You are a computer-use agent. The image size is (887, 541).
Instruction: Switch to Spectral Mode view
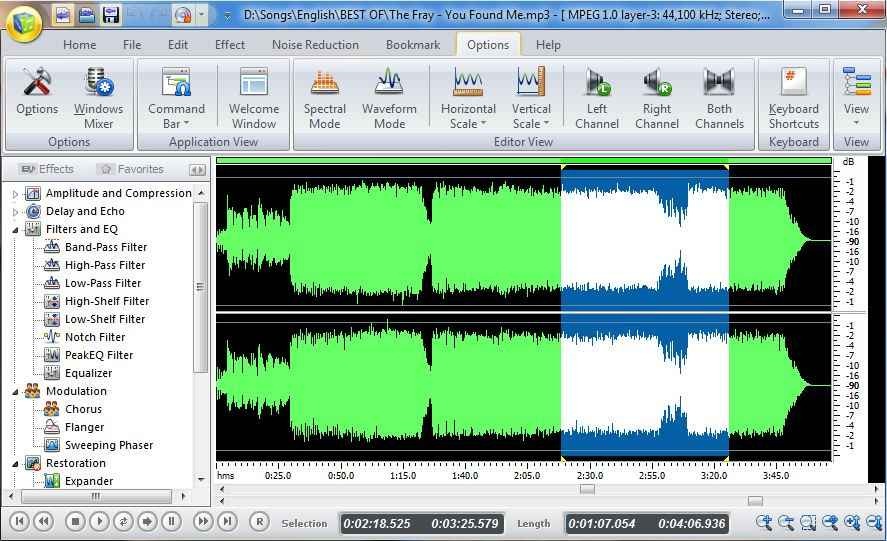pyautogui.click(x=324, y=98)
